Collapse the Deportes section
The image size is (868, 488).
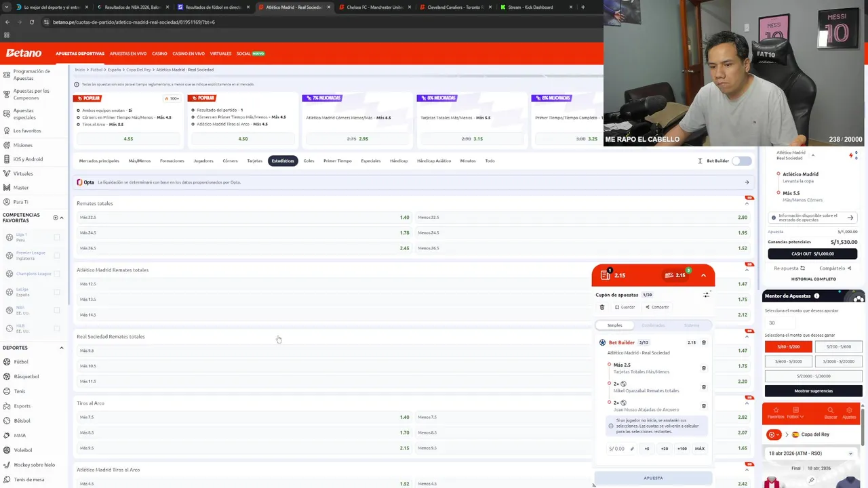coord(62,348)
